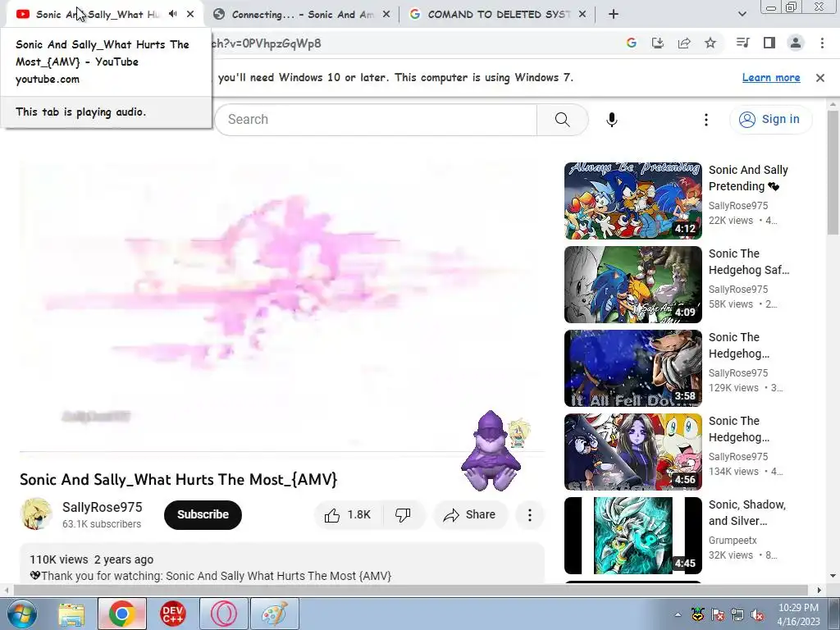Like the video with 1.8K likes

click(x=348, y=515)
